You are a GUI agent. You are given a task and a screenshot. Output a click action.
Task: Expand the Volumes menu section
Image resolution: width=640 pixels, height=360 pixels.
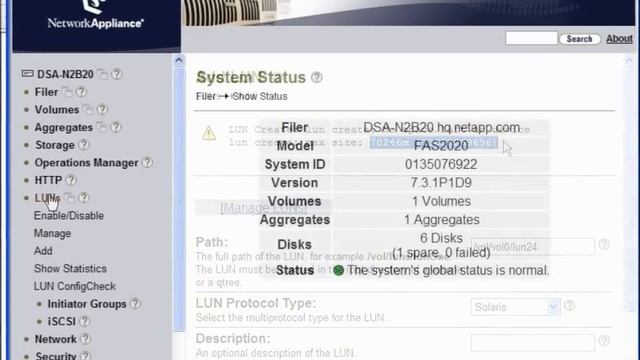[57, 109]
